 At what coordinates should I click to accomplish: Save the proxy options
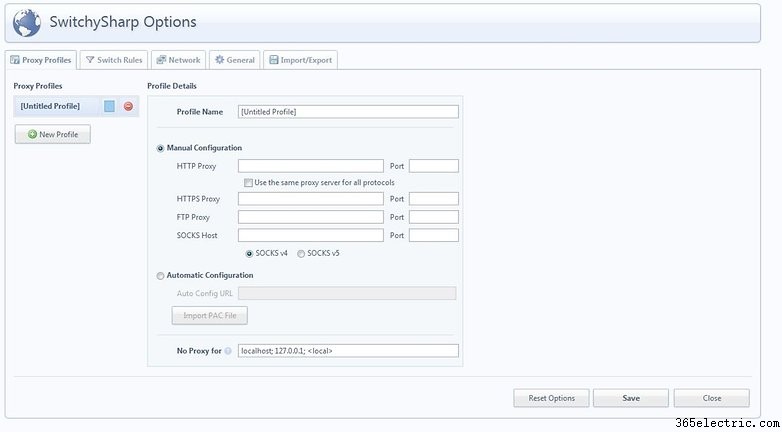tap(631, 398)
